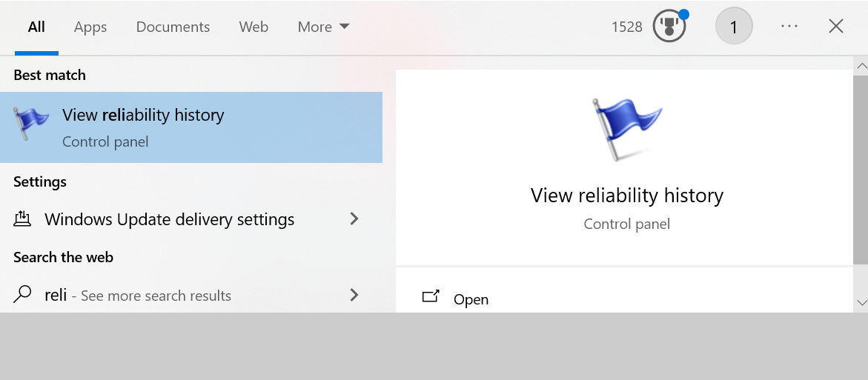Image resolution: width=868 pixels, height=380 pixels.
Task: Open the three-dots options menu
Action: 789,26
